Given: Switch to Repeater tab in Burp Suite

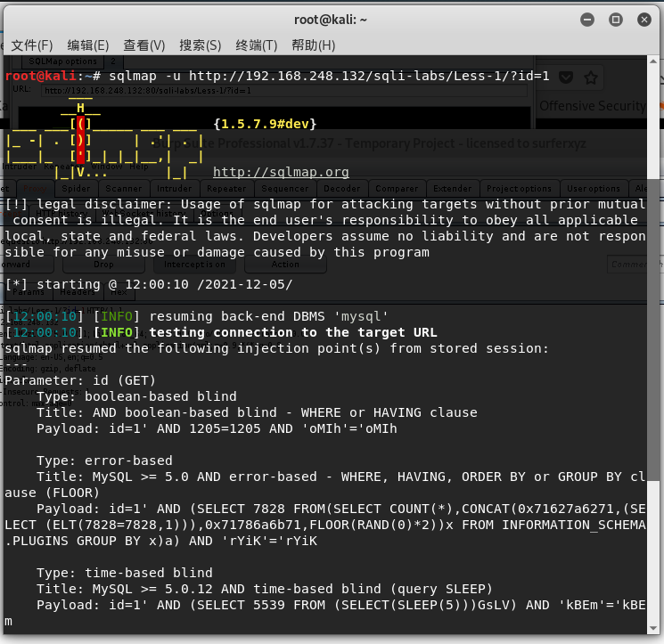Looking at the screenshot, I should (226, 188).
